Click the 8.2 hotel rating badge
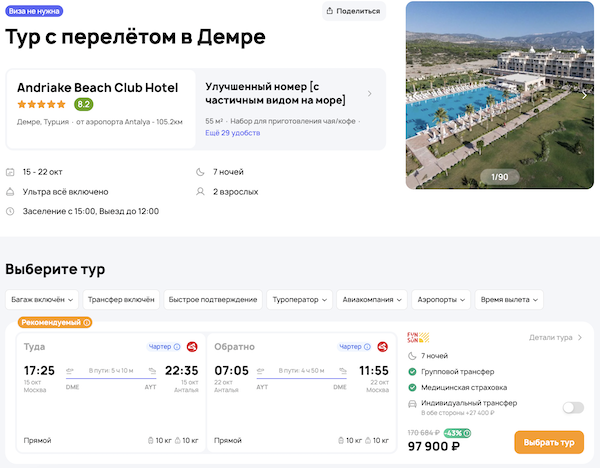Image resolution: width=600 pixels, height=468 pixels. pos(84,104)
